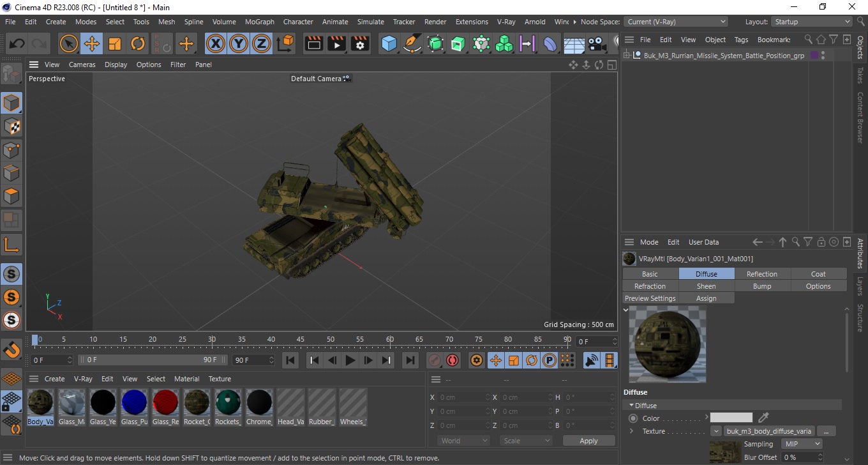
Task: Collapse the Diffuse section
Action: click(x=632, y=406)
